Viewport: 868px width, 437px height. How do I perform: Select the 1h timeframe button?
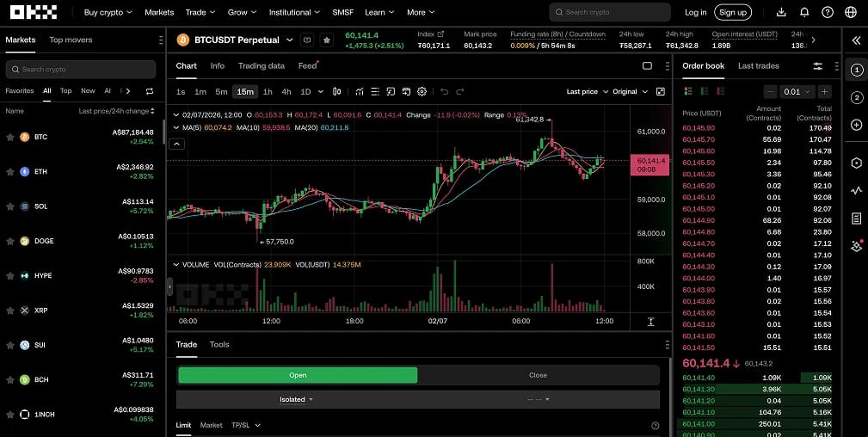(x=268, y=91)
